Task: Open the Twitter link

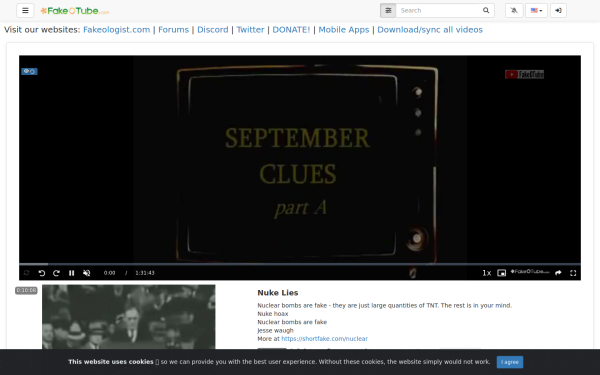Action: 250,30
